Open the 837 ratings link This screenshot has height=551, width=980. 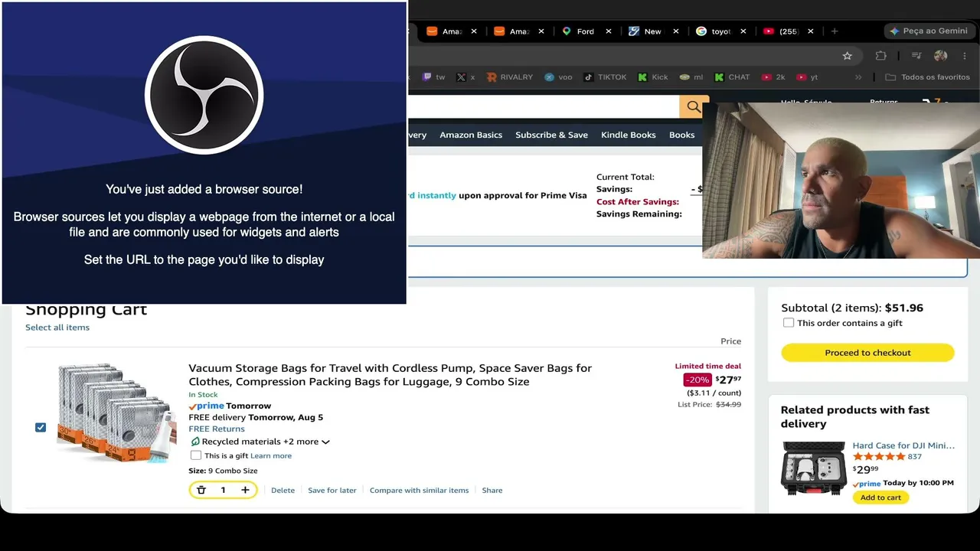pyautogui.click(x=914, y=457)
